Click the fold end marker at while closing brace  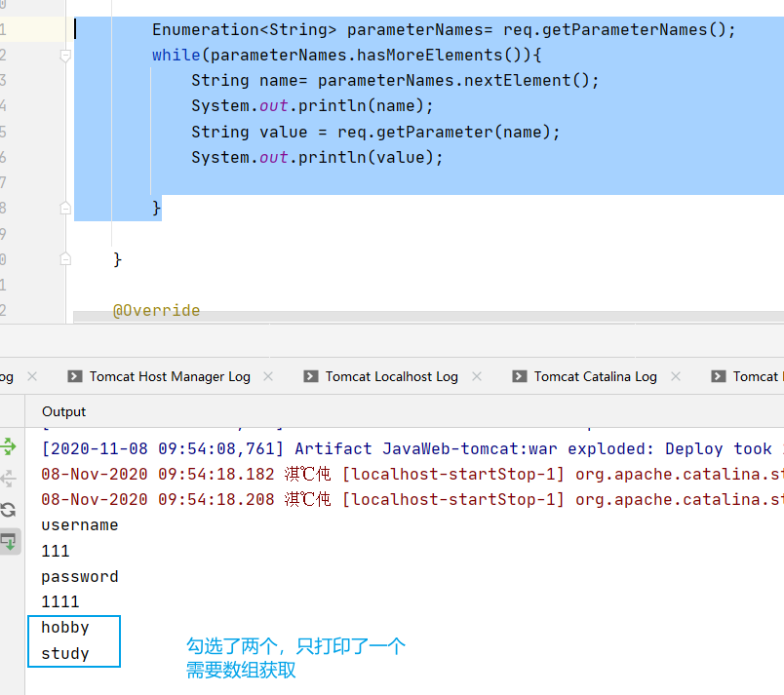[x=65, y=208]
